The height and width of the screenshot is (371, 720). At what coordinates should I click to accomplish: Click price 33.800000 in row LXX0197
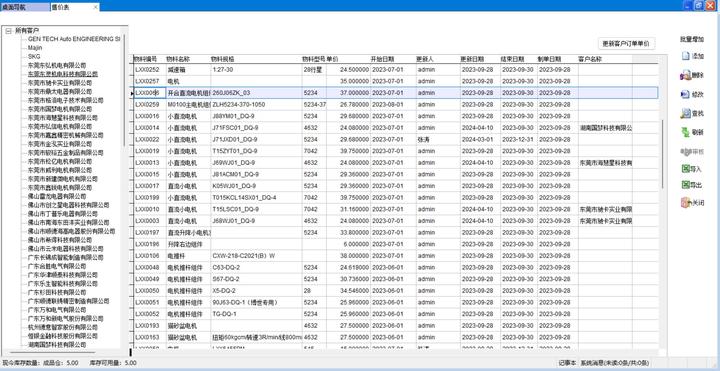click(x=348, y=232)
